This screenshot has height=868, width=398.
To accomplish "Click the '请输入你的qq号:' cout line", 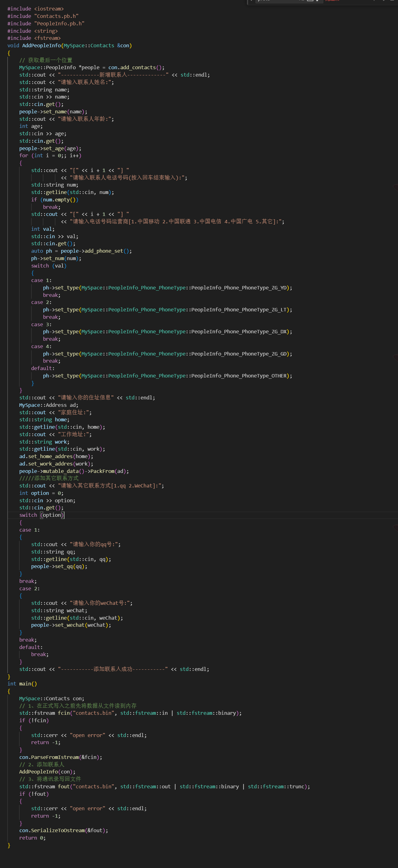I will point(76,544).
